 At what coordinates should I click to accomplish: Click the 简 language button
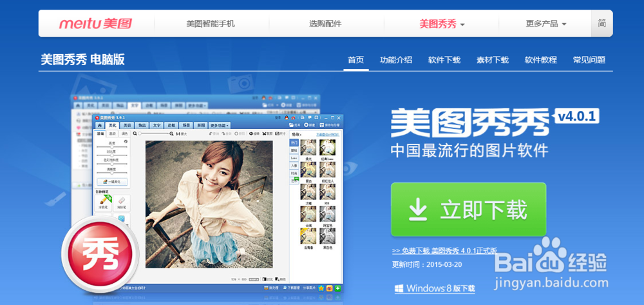click(601, 23)
